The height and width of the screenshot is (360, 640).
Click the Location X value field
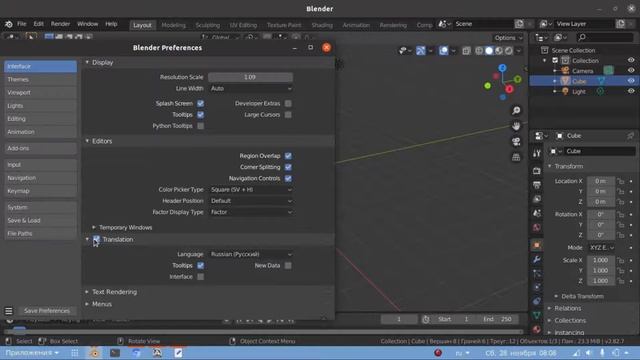601,181
